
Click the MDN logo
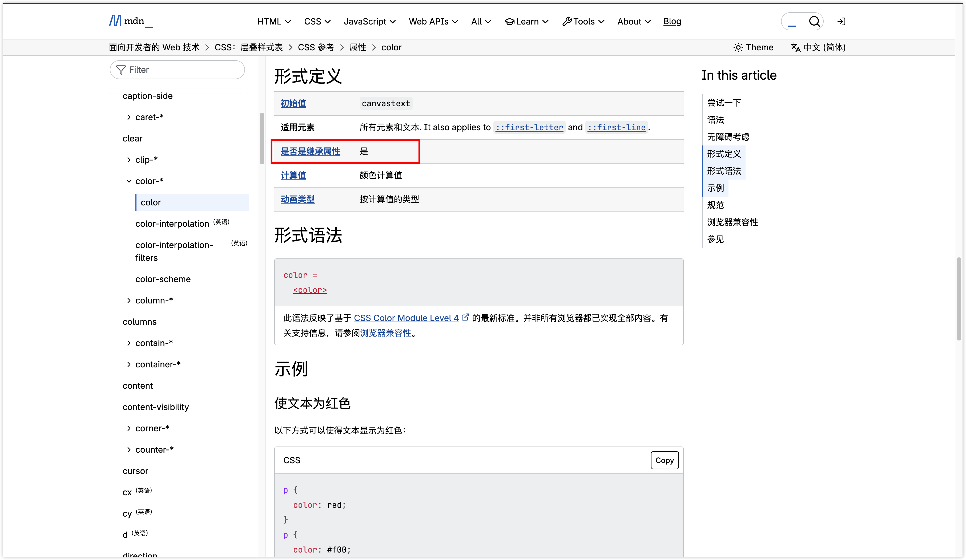click(x=131, y=21)
